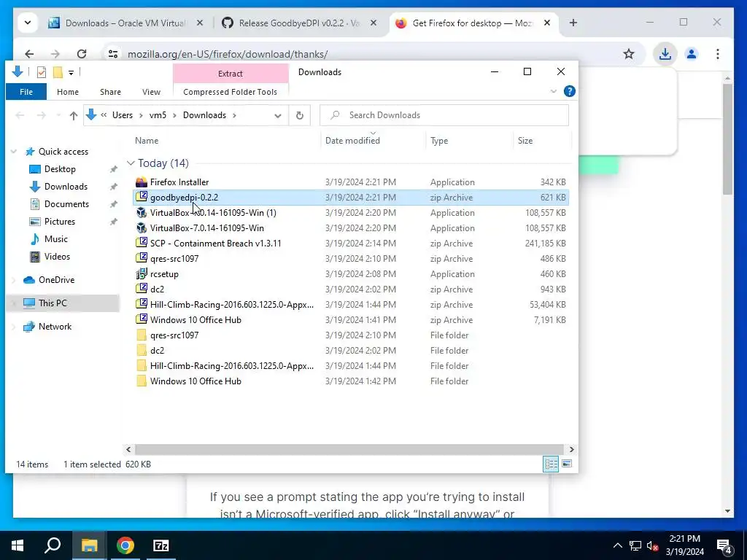Select the dc2 file folder
Screen dimensions: 747x560
pos(157,351)
